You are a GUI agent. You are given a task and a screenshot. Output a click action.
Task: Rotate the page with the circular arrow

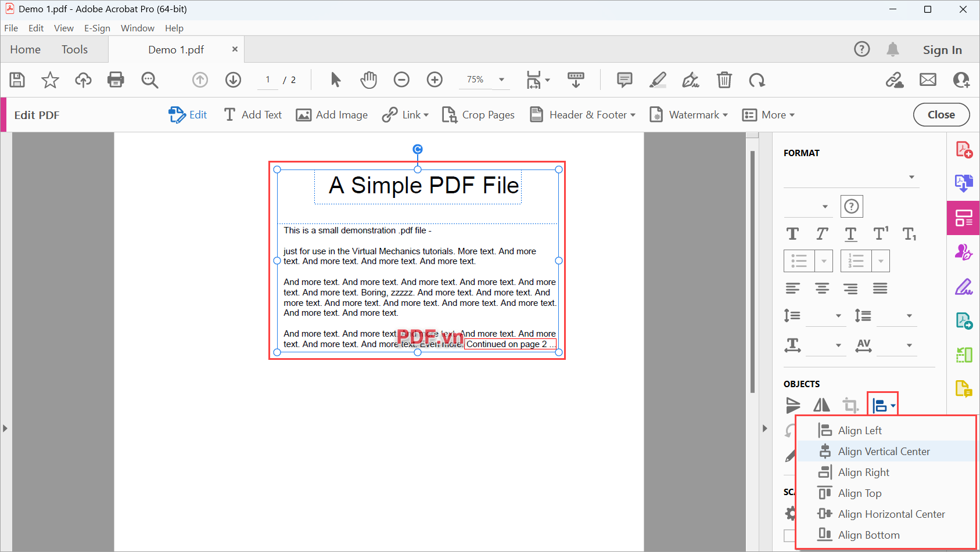tap(757, 80)
